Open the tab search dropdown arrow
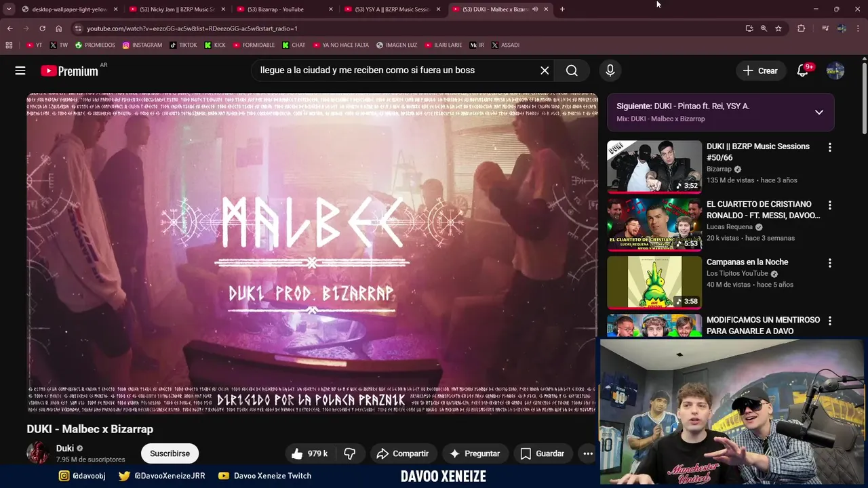The height and width of the screenshot is (488, 868). tap(9, 9)
